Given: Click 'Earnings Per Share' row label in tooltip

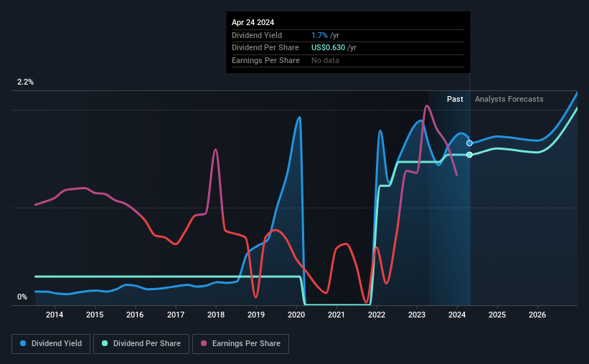Looking at the screenshot, I should pyautogui.click(x=266, y=60).
